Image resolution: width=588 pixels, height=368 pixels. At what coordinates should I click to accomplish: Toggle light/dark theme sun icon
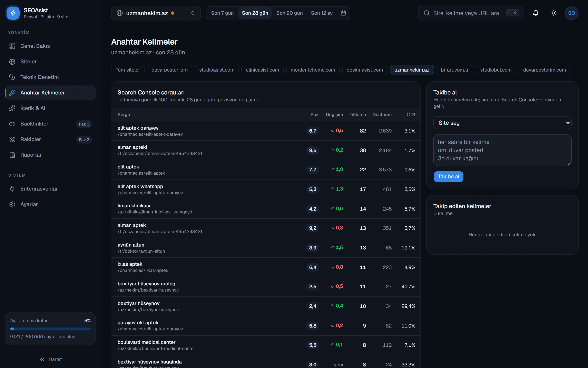pyautogui.click(x=553, y=13)
